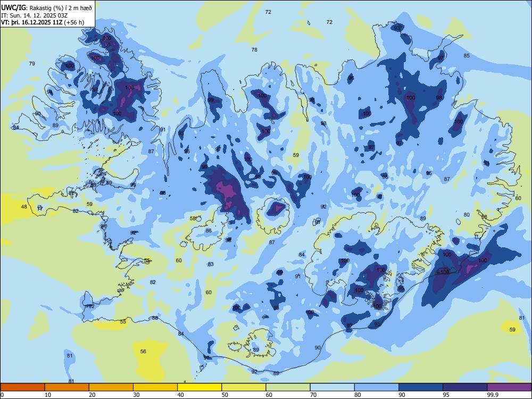532x399 pixels.
Task: Select the 60–70 light green legend swatch
Action: pyautogui.click(x=288, y=387)
